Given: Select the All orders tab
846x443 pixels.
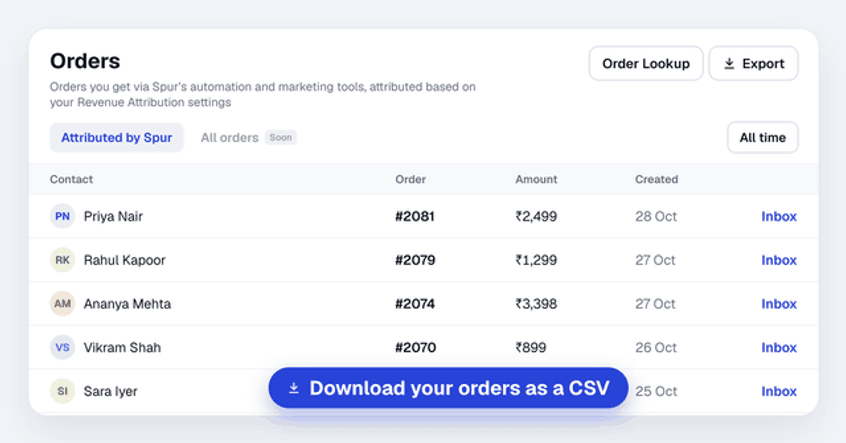Looking at the screenshot, I should pos(230,138).
